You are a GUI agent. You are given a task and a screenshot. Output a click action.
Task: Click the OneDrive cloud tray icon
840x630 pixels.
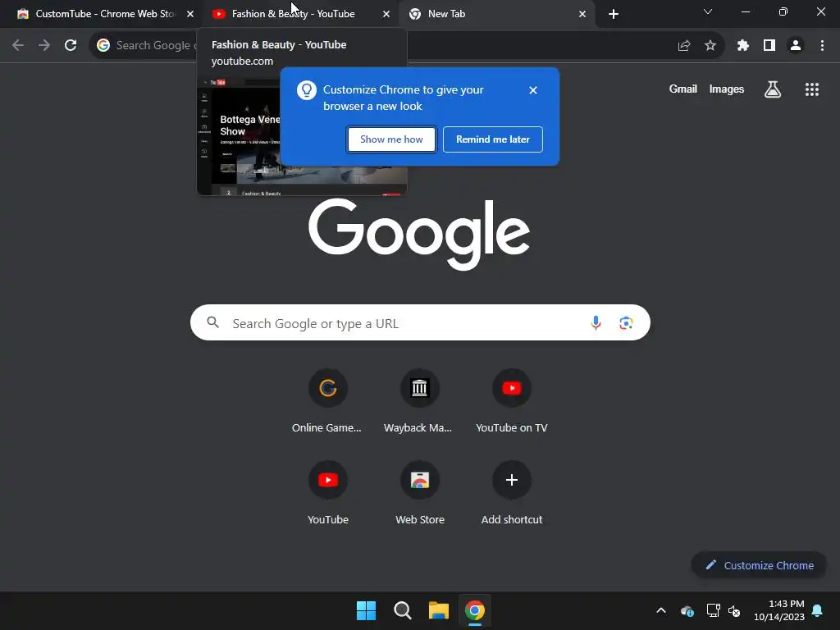[x=687, y=610]
